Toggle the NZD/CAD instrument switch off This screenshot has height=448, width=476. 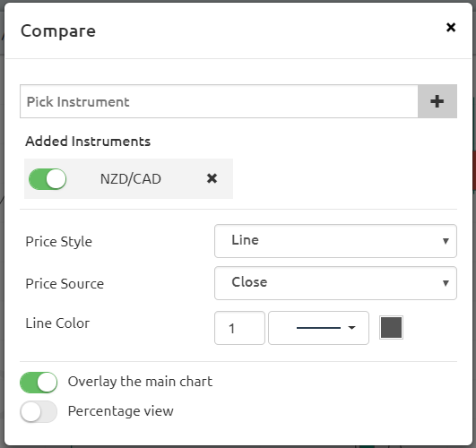pyautogui.click(x=48, y=179)
